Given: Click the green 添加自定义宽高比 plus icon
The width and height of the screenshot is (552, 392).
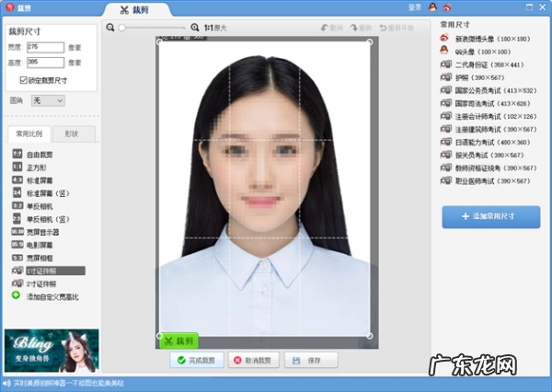Looking at the screenshot, I should coord(17,295).
